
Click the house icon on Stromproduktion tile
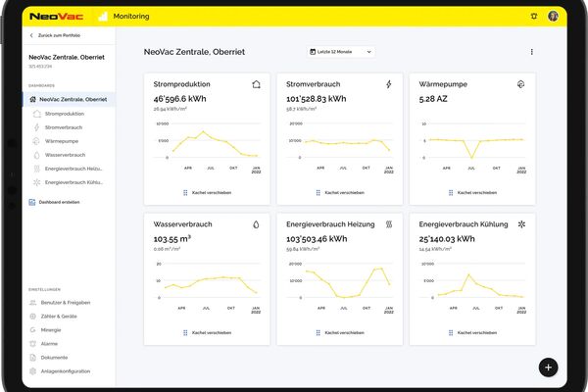click(256, 85)
